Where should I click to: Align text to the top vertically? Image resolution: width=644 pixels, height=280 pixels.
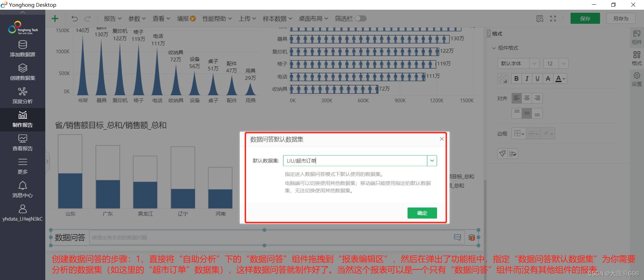point(517,113)
